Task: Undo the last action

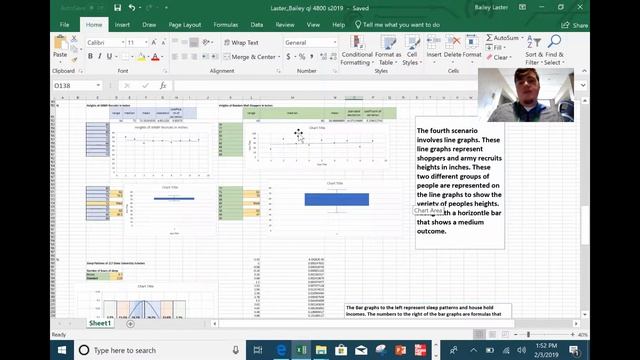Action: 131,8
